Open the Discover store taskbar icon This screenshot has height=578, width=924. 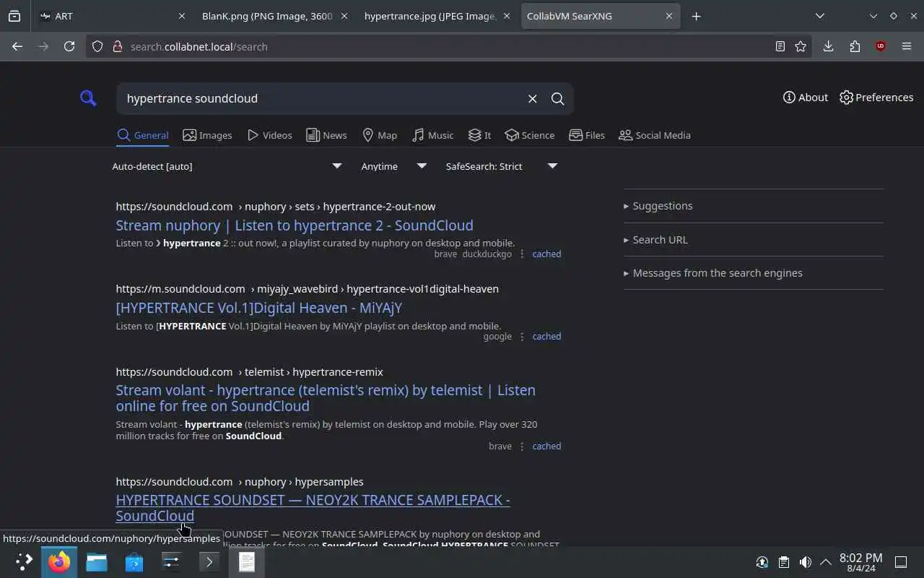pyautogui.click(x=134, y=561)
